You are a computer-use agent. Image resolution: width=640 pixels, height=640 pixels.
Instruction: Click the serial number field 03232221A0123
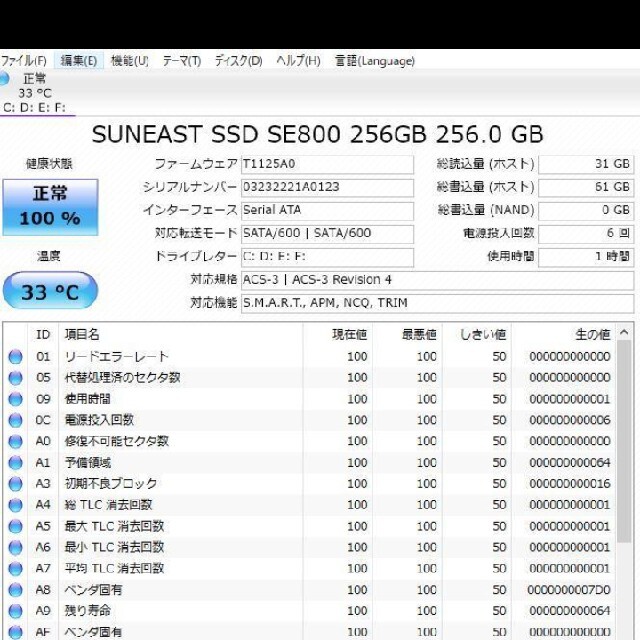click(327, 188)
